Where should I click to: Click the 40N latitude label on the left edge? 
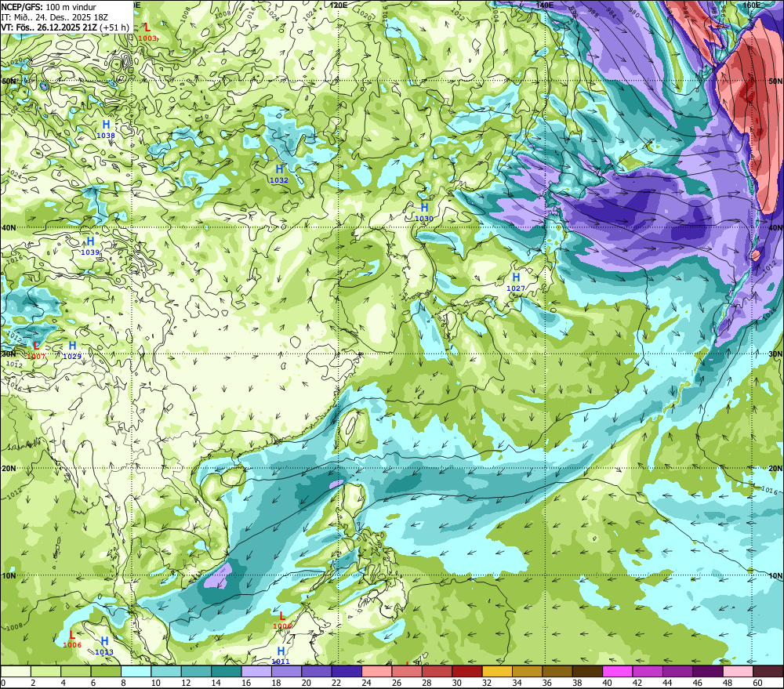pyautogui.click(x=8, y=227)
